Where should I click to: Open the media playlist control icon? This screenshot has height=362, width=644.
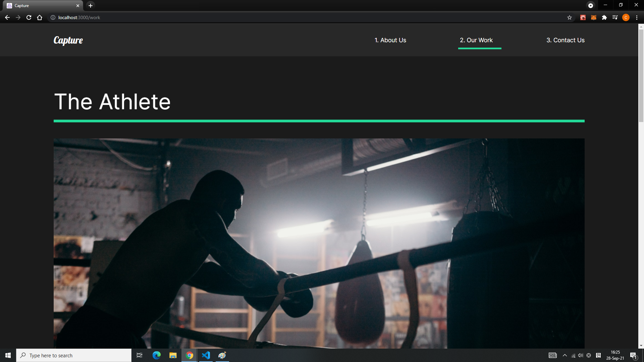pos(615,17)
